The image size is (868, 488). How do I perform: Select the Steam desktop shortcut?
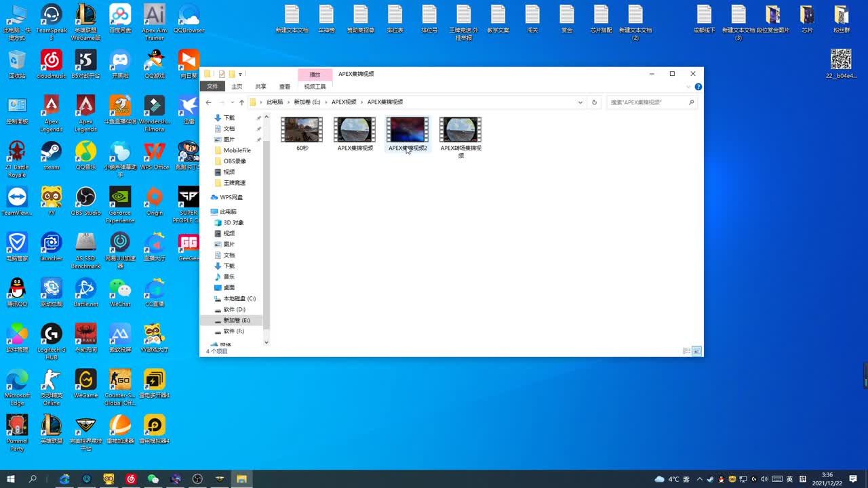point(51,152)
